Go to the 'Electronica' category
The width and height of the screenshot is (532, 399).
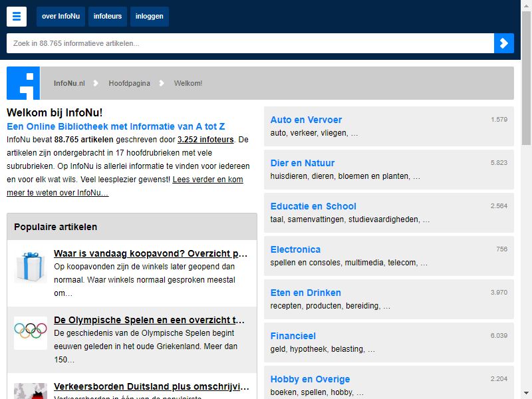[x=295, y=249]
